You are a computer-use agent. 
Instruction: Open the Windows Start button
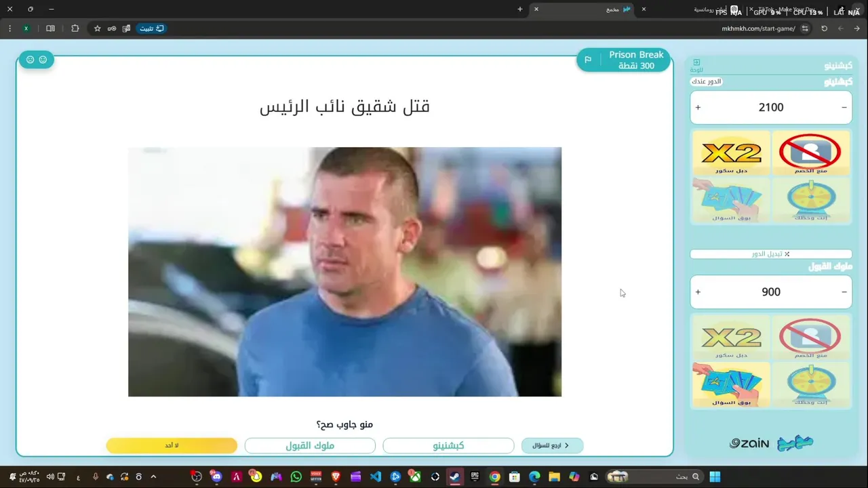715,477
